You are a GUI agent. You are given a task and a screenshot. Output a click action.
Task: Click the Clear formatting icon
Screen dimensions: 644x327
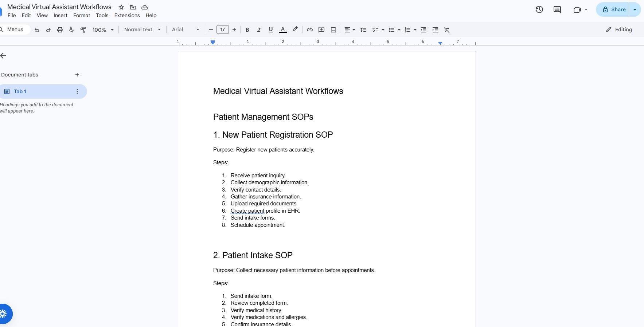click(447, 30)
